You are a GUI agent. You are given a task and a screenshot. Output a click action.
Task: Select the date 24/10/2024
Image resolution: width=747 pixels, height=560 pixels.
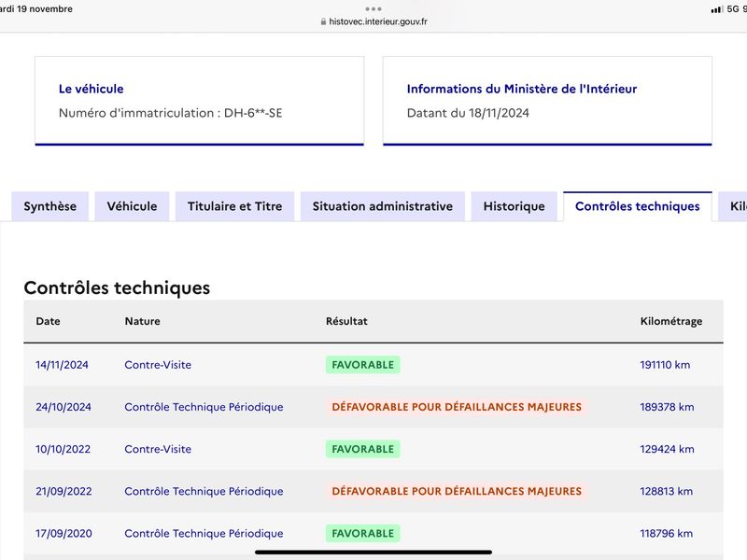coord(63,407)
